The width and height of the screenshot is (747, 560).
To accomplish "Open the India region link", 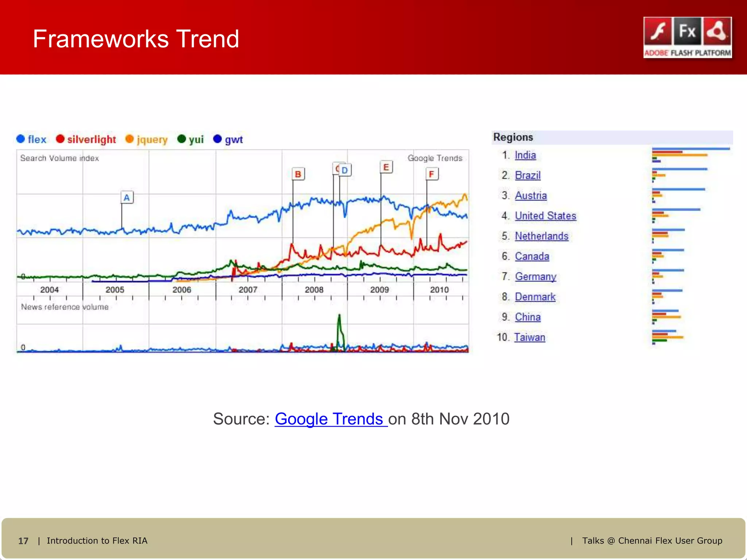I will click(525, 155).
